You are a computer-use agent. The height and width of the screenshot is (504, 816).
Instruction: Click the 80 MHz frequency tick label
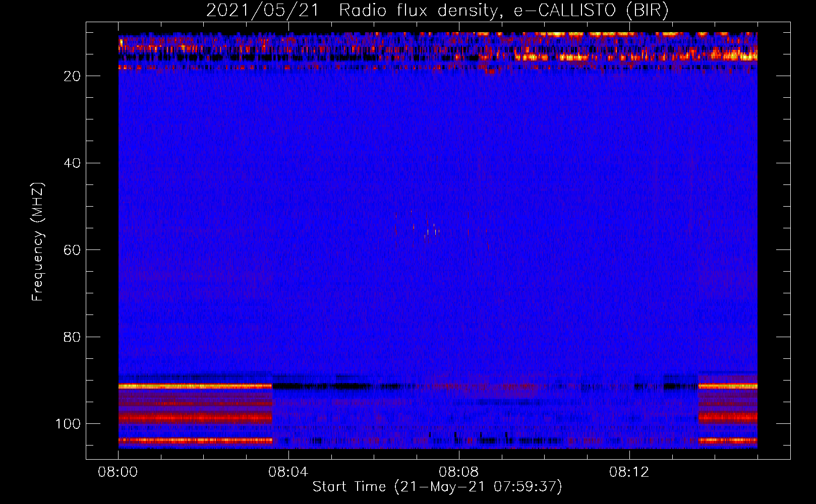pos(73,337)
